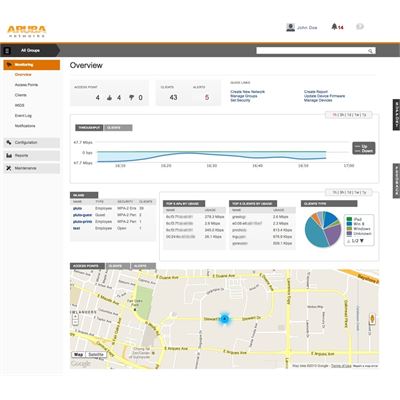Open the upper side tab on right edge
Screen dimensions: 400x400
(x=396, y=114)
